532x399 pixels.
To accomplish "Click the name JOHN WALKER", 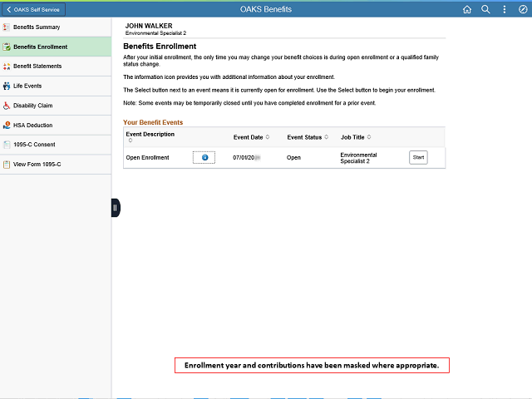I will 149,26.
